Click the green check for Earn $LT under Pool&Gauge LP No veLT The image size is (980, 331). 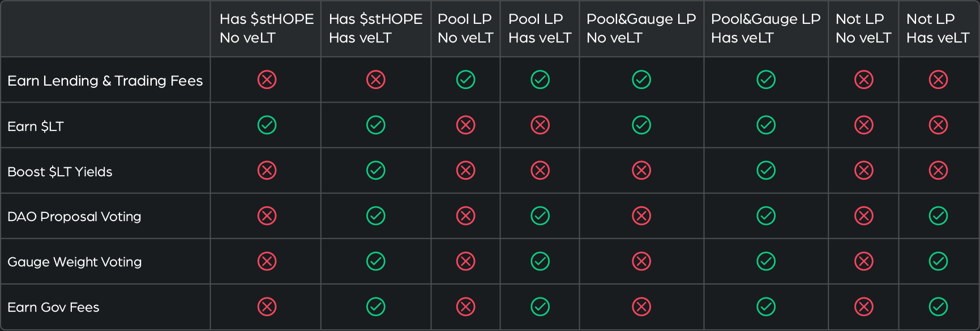pos(641,125)
